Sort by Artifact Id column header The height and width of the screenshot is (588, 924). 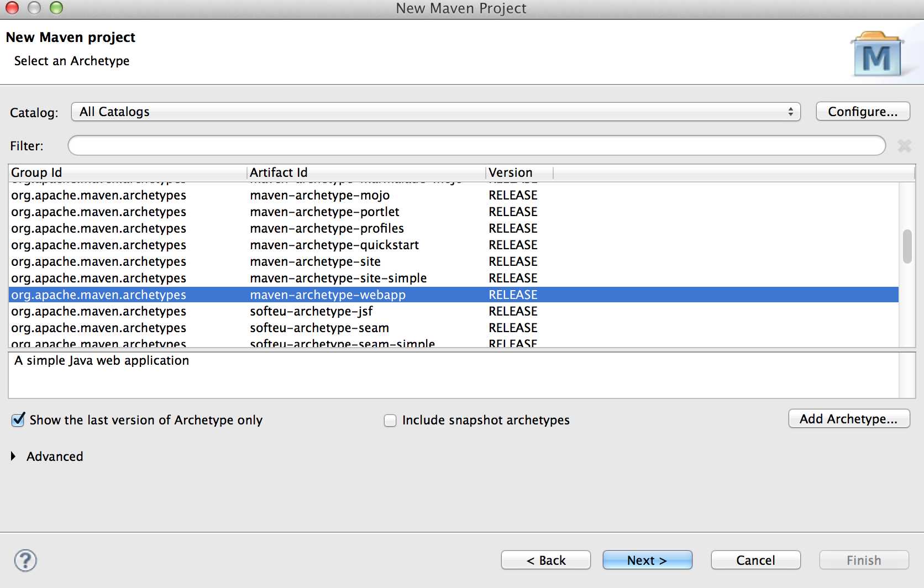[366, 172]
